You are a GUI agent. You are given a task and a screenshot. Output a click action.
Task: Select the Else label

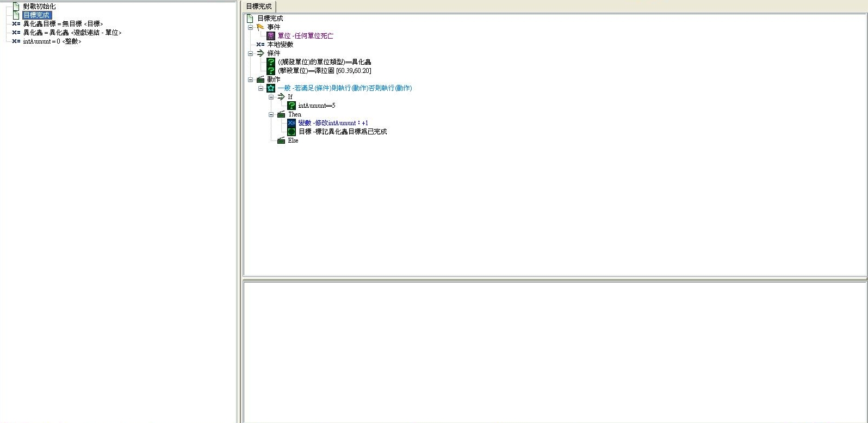(x=293, y=140)
